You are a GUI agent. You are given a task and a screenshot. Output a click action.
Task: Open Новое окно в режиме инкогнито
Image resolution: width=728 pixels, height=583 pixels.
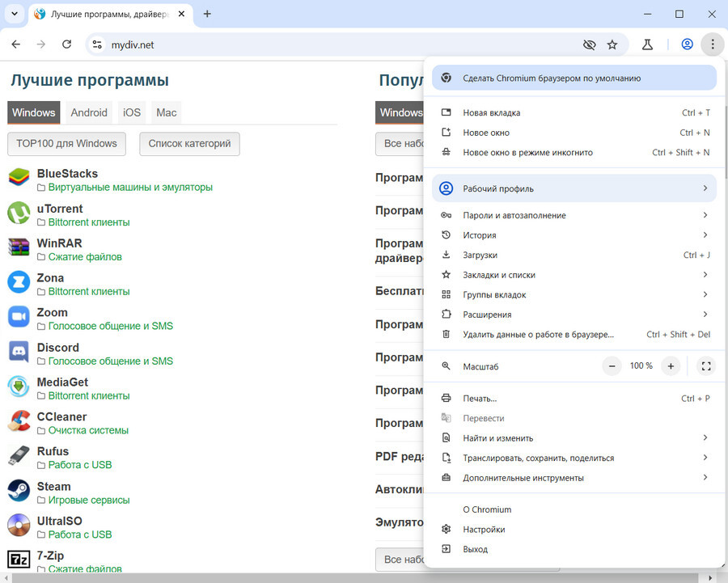coord(574,153)
